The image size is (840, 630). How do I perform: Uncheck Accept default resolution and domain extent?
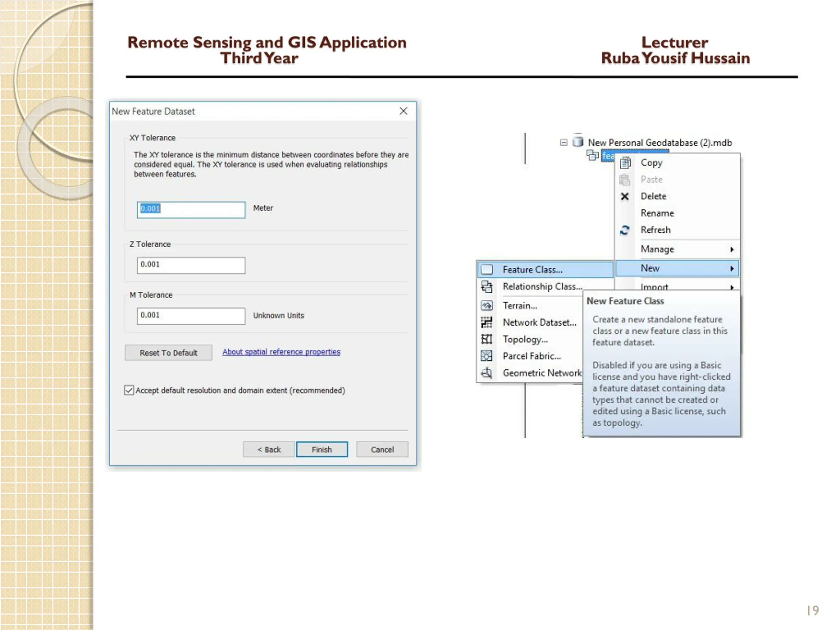(x=129, y=390)
